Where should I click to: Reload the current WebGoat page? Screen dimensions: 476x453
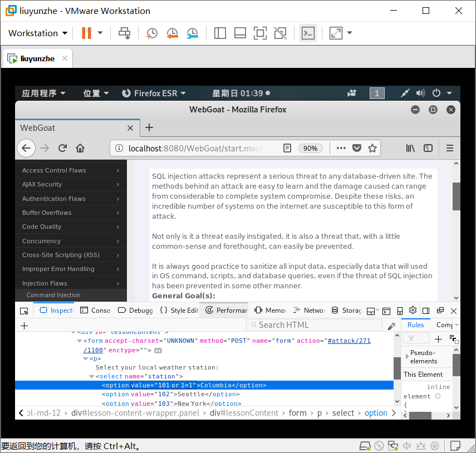62,148
